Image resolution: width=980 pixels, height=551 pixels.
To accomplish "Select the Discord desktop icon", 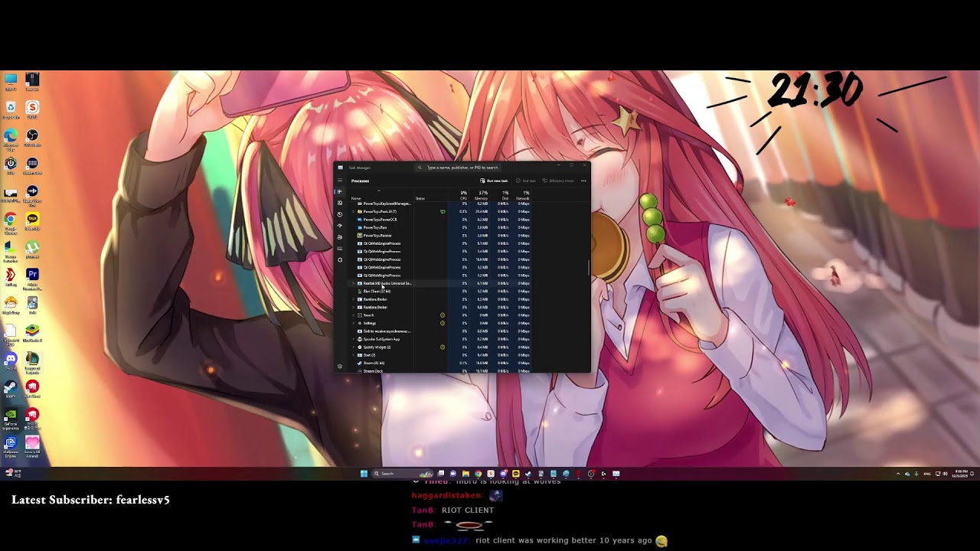I will pyautogui.click(x=11, y=360).
